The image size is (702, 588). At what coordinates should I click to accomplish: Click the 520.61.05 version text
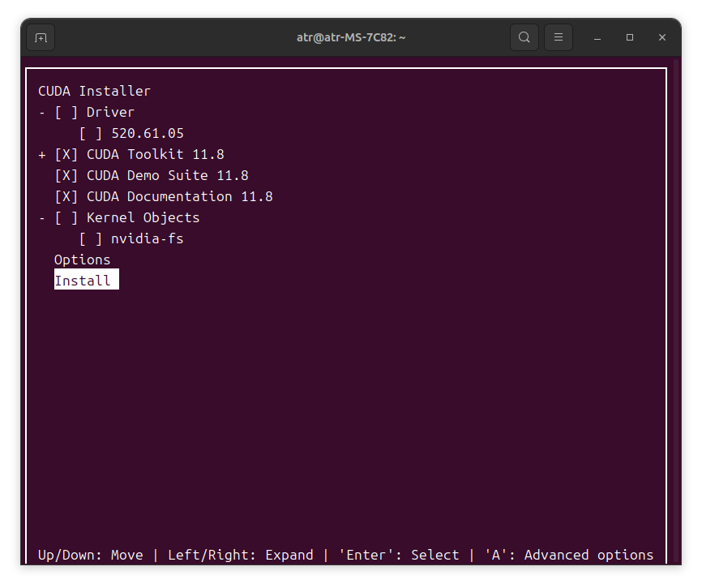click(148, 134)
